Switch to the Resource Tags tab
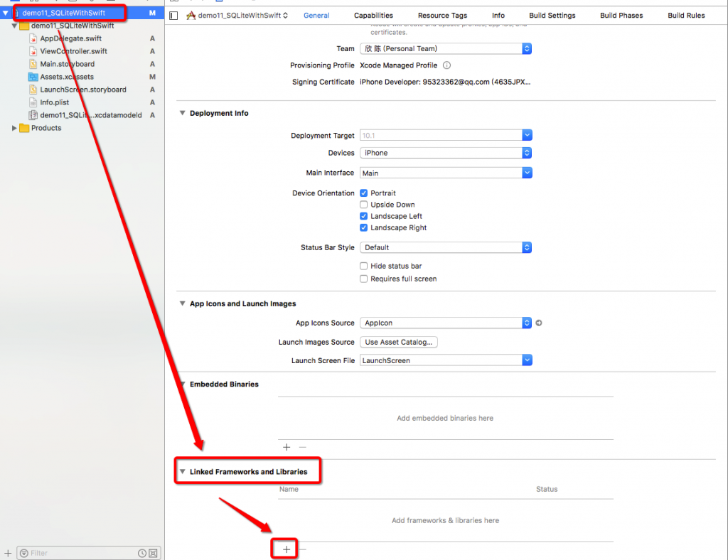This screenshot has width=728, height=560. [x=442, y=16]
